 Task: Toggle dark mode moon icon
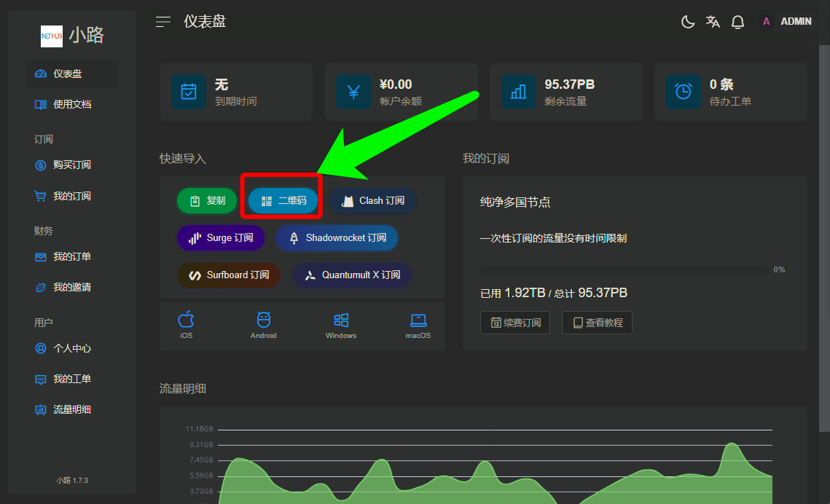tap(687, 22)
